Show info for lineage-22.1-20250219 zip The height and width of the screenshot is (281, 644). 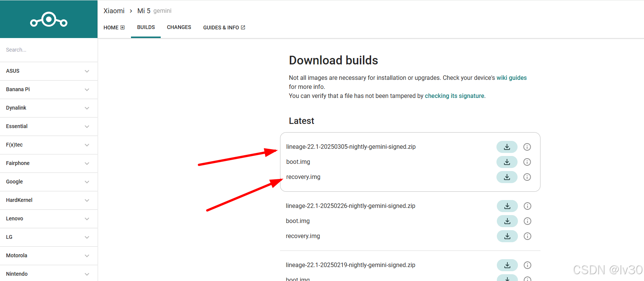point(527,265)
